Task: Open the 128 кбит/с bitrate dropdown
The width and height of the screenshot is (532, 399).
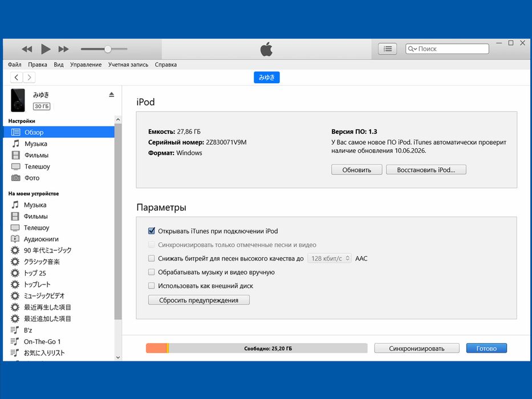Action: click(x=330, y=258)
